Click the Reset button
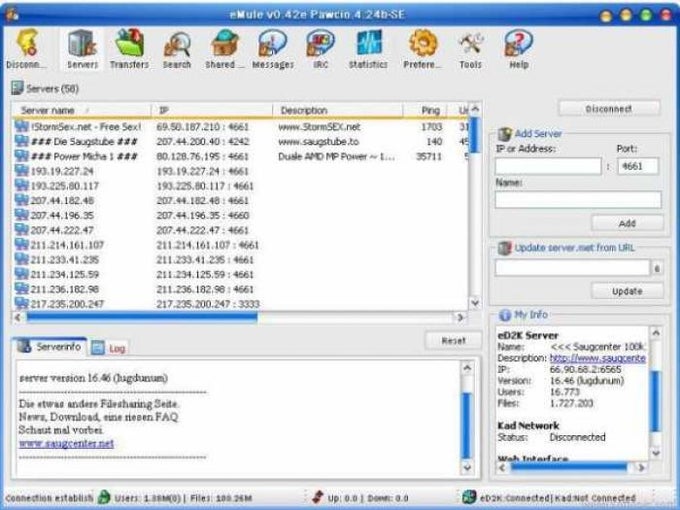 tap(453, 340)
